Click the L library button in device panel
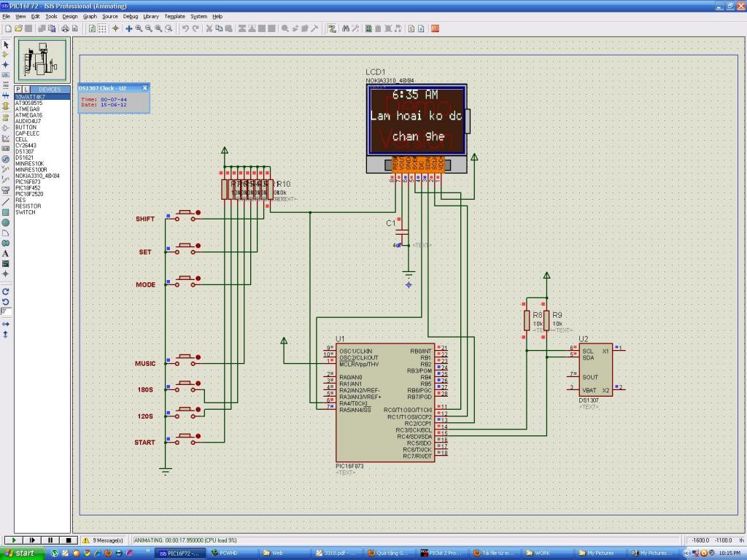 pyautogui.click(x=26, y=89)
